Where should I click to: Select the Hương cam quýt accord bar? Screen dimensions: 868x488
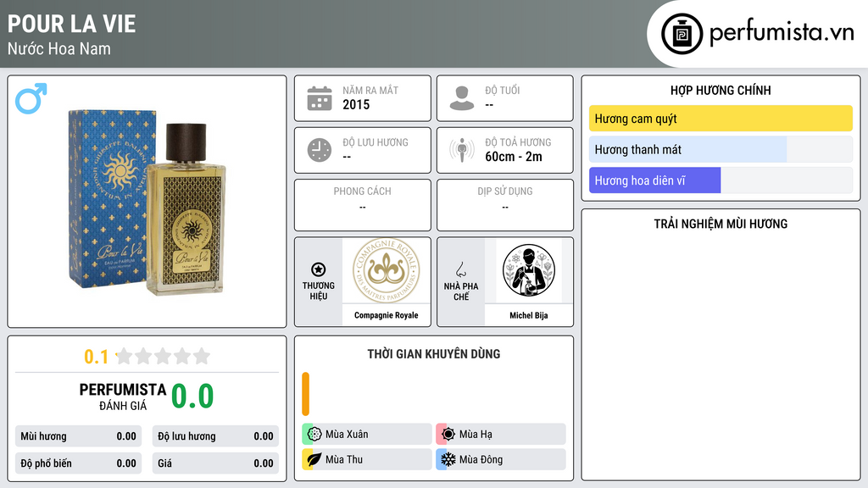tap(721, 119)
